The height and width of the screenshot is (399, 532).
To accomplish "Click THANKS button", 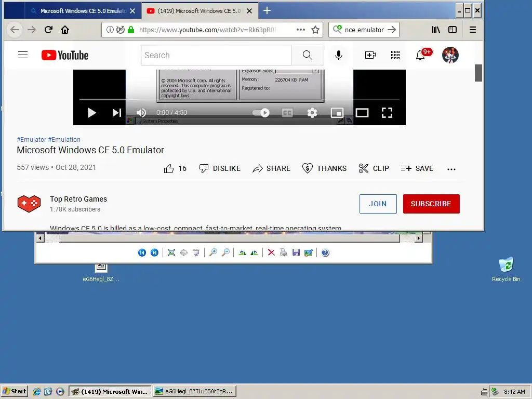I will coord(324,168).
